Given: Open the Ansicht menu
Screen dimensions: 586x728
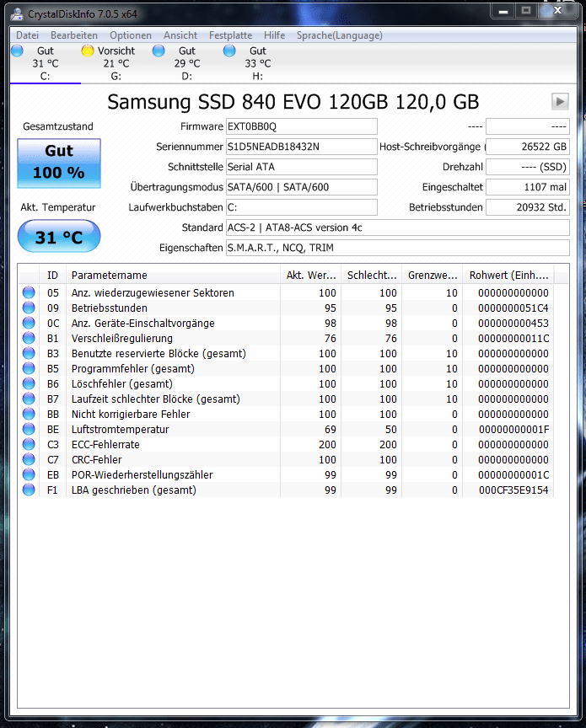Looking at the screenshot, I should 180,35.
